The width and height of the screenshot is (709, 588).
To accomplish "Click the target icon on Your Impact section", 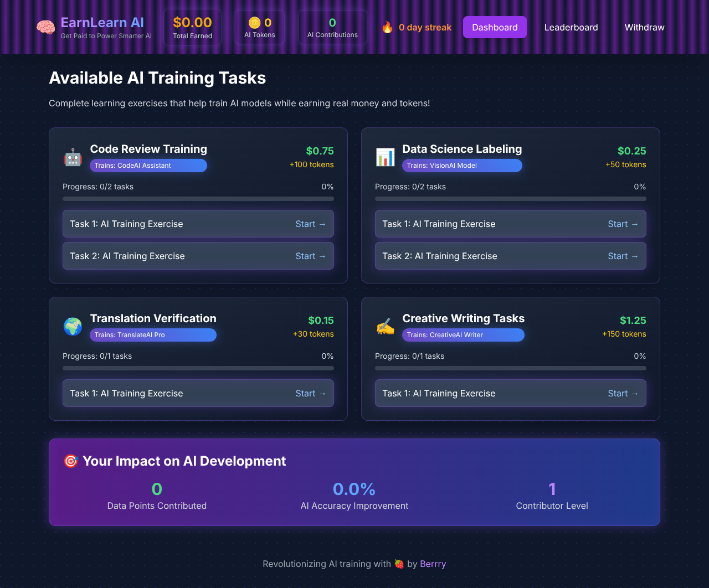I will coord(70,460).
